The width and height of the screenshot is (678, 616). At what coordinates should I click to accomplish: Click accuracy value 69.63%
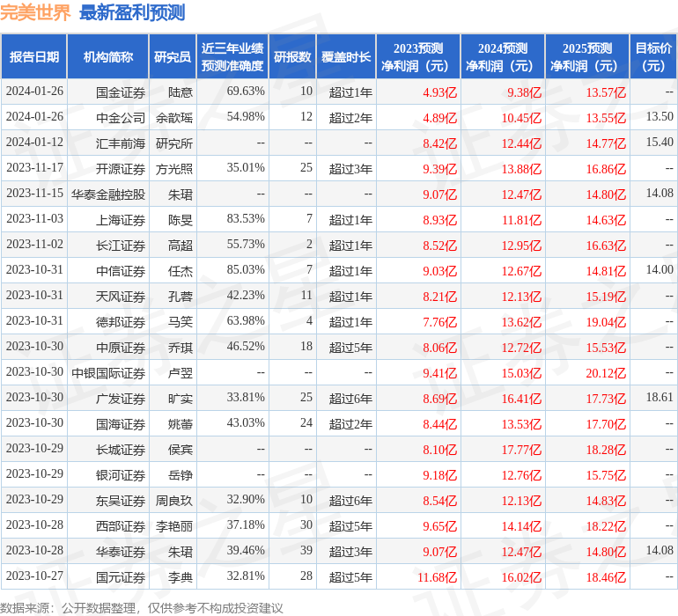tap(246, 92)
